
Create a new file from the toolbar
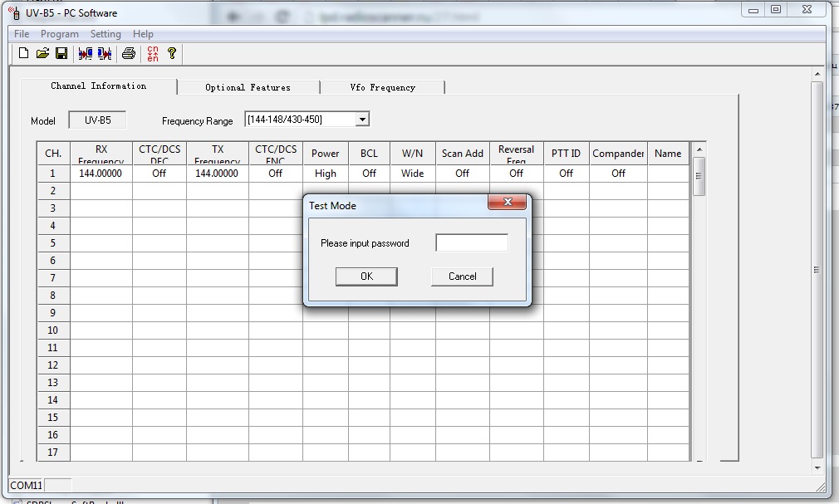[x=23, y=53]
